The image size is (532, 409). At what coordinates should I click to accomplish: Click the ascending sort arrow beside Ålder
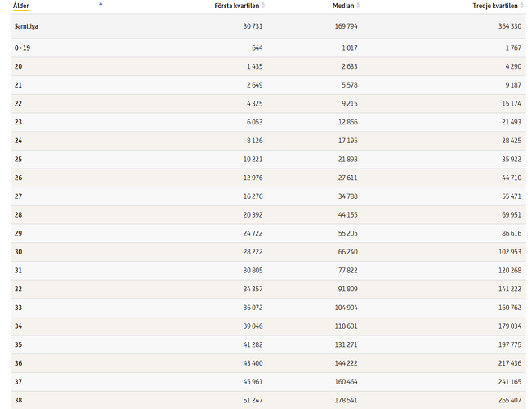pos(101,4)
